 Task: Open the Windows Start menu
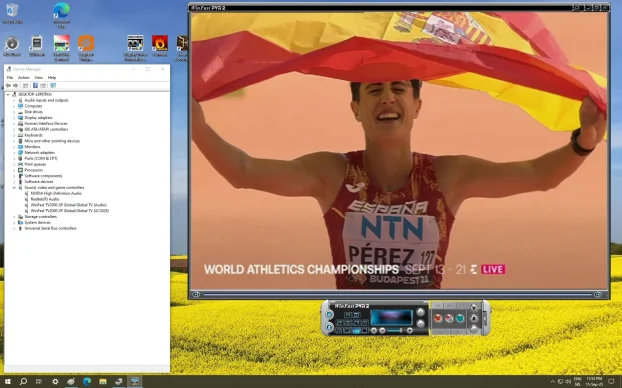pyautogui.click(x=8, y=382)
